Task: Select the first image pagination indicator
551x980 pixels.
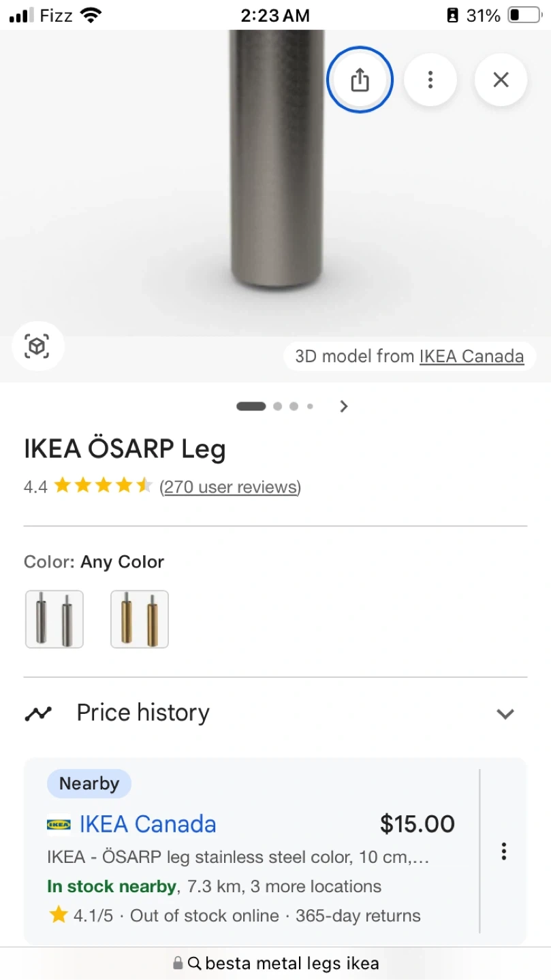Action: point(251,406)
